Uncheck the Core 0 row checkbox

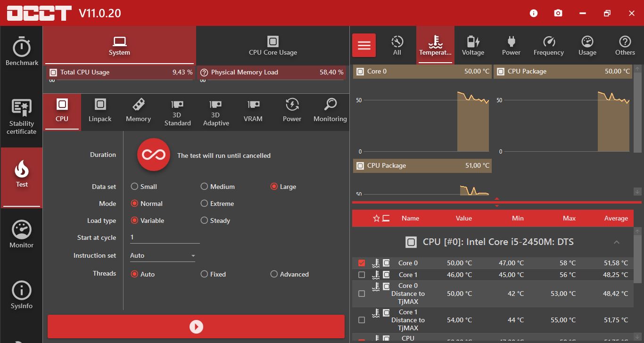click(x=362, y=263)
